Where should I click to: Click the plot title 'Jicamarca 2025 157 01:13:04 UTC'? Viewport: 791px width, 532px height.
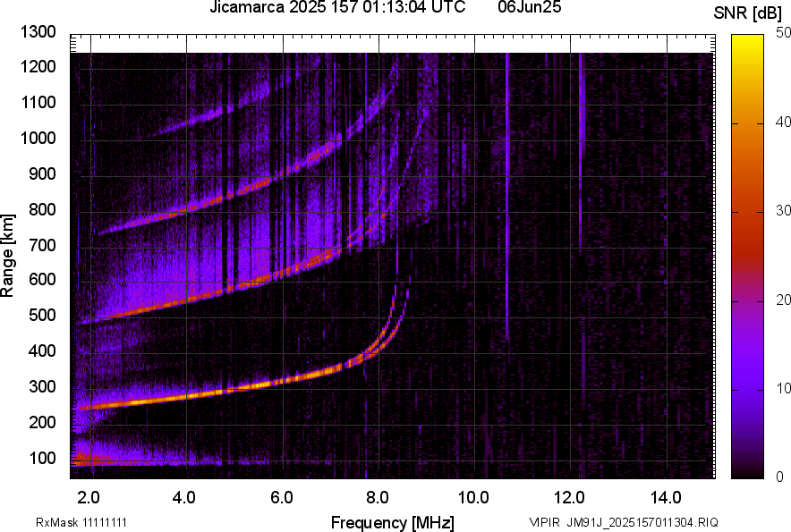click(x=337, y=7)
